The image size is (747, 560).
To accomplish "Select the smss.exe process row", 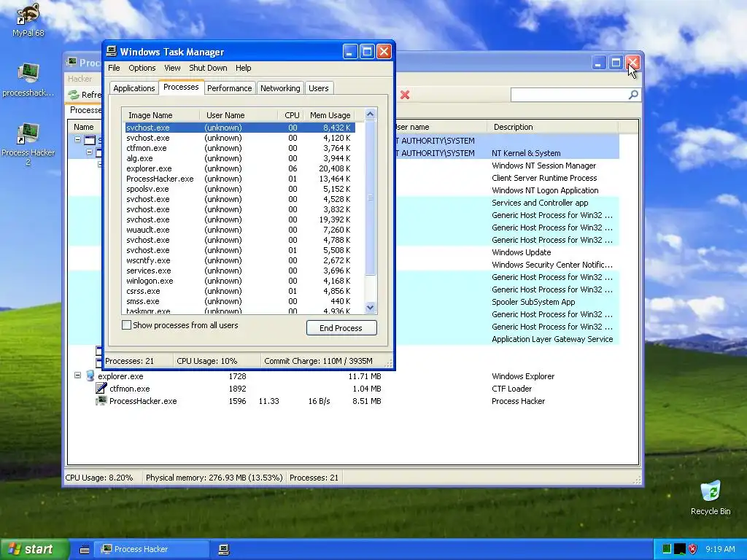I will pyautogui.click(x=239, y=301).
